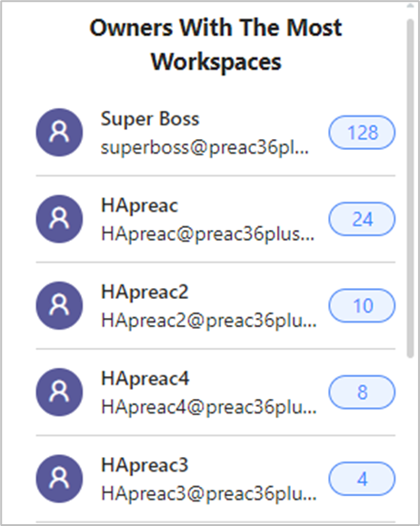Open the HApreac owner name
The image size is (420, 526).
click(x=139, y=205)
